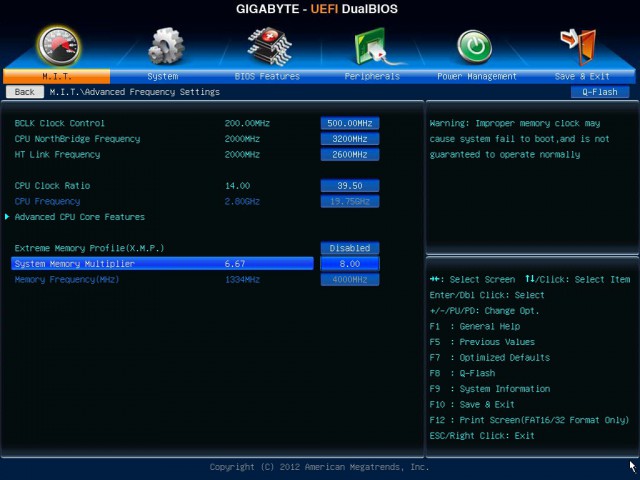
Task: Expand Advanced CPU Core Features submenu
Action: pos(80,217)
